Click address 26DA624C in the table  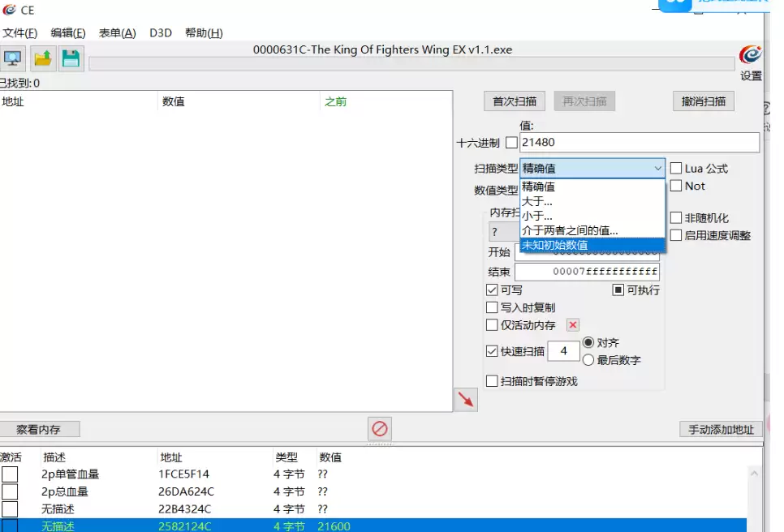pos(186,491)
